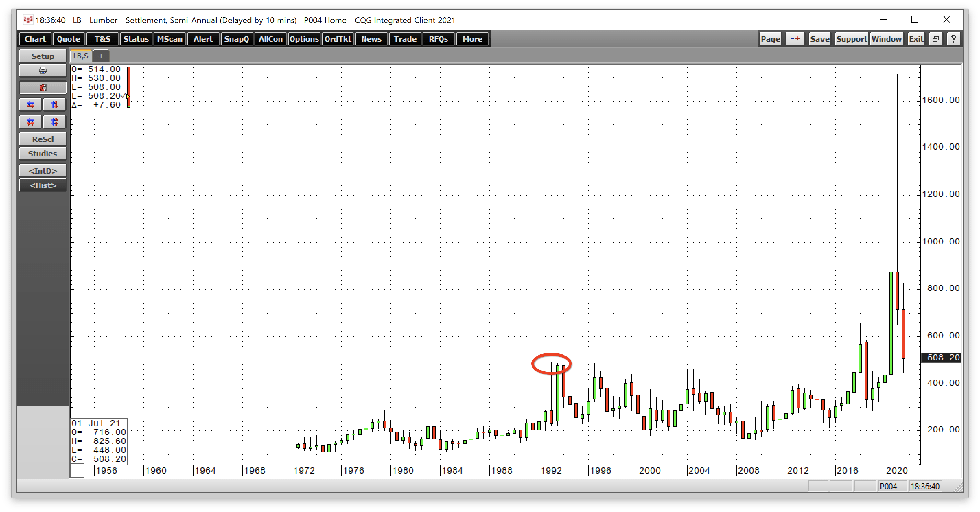Click the 1992 time axis label

[x=551, y=470]
